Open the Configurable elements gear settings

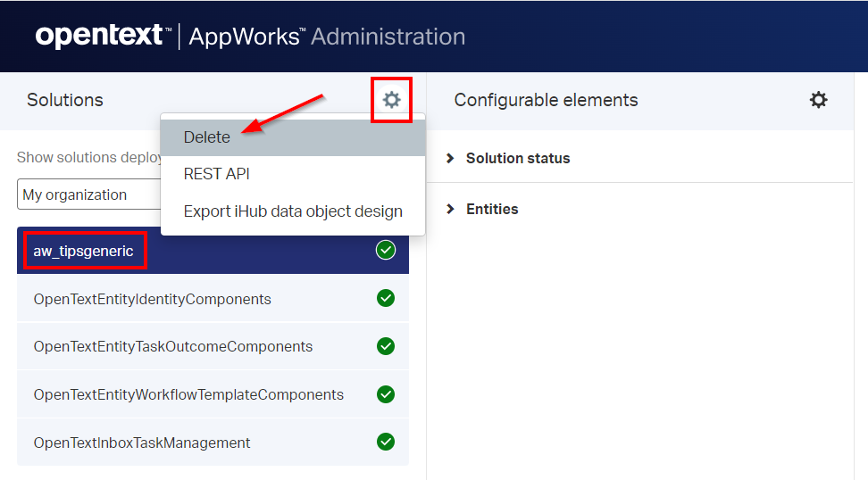click(818, 100)
